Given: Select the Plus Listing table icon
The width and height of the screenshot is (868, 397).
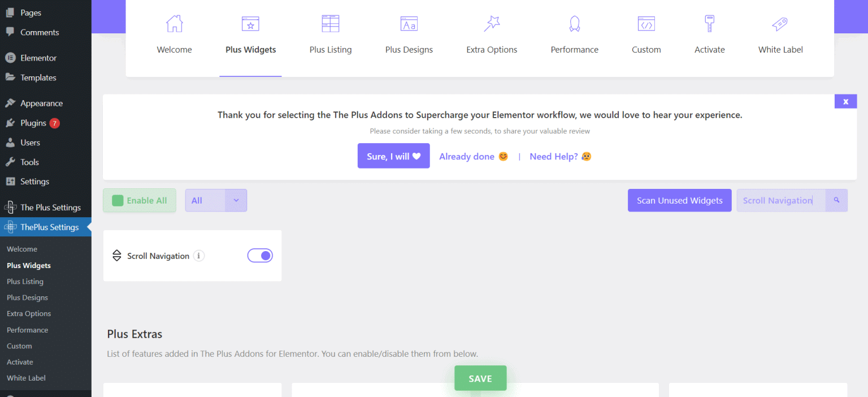Looking at the screenshot, I should [330, 24].
